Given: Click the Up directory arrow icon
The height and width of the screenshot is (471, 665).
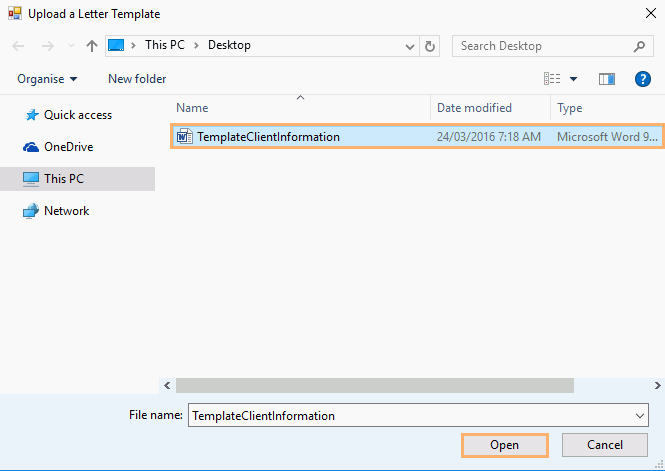Looking at the screenshot, I should point(92,46).
